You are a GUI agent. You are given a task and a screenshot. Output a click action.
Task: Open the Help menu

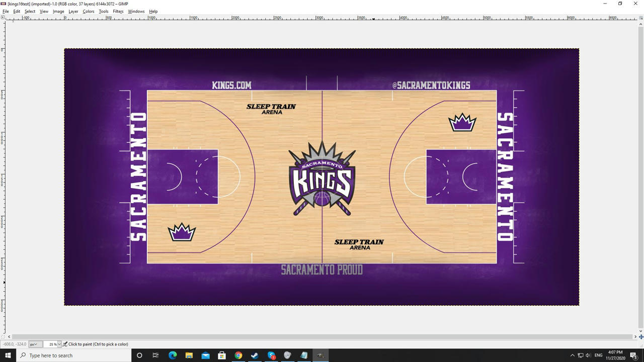tap(153, 11)
